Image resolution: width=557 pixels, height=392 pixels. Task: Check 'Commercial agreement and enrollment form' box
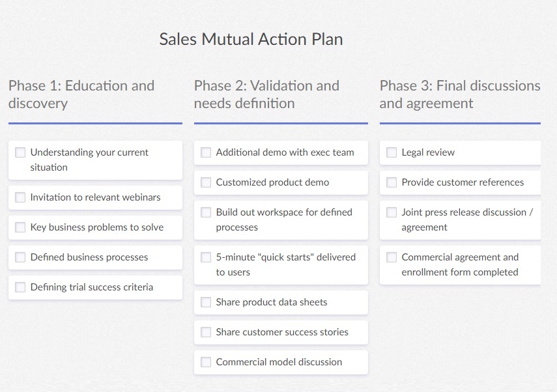(392, 257)
